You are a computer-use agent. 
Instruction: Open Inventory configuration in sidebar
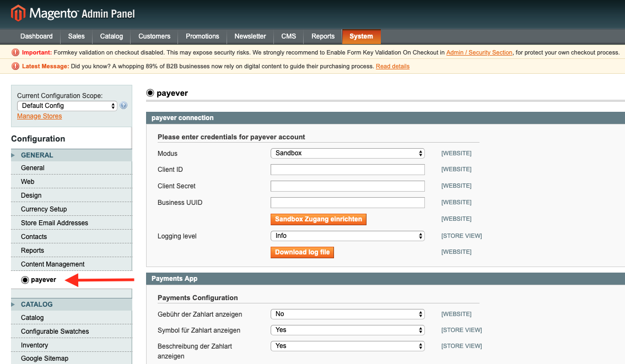pyautogui.click(x=72, y=345)
